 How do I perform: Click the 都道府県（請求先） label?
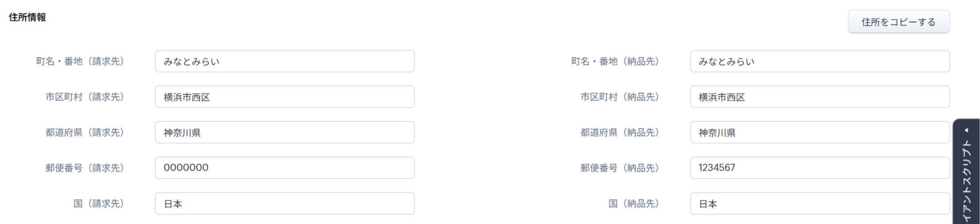coord(85,132)
